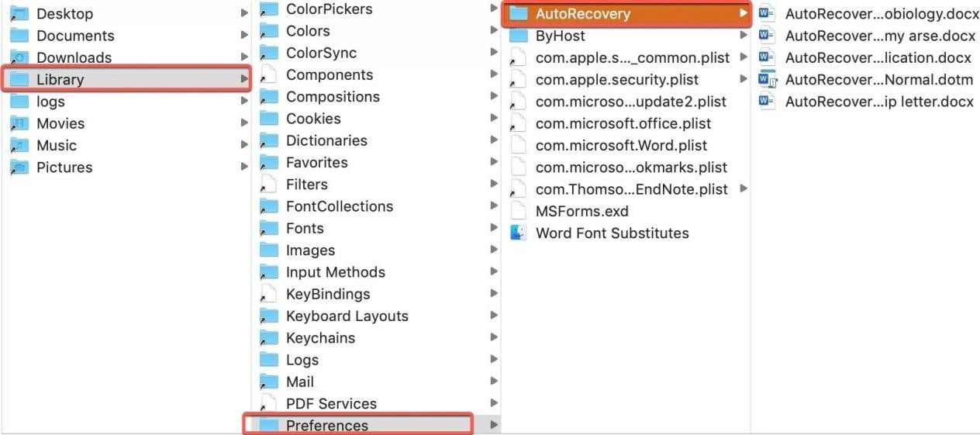Expand the Fonts folder arrow
The image size is (980, 435).
coord(493,228)
